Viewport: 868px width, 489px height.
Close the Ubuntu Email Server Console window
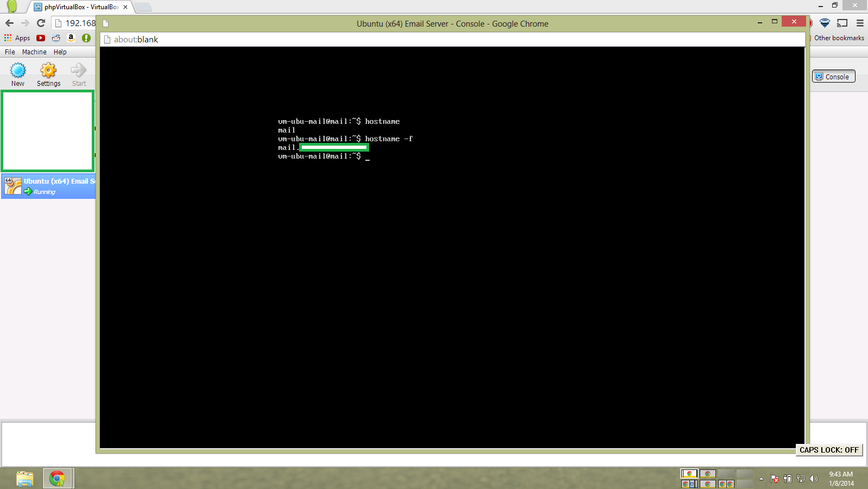794,22
